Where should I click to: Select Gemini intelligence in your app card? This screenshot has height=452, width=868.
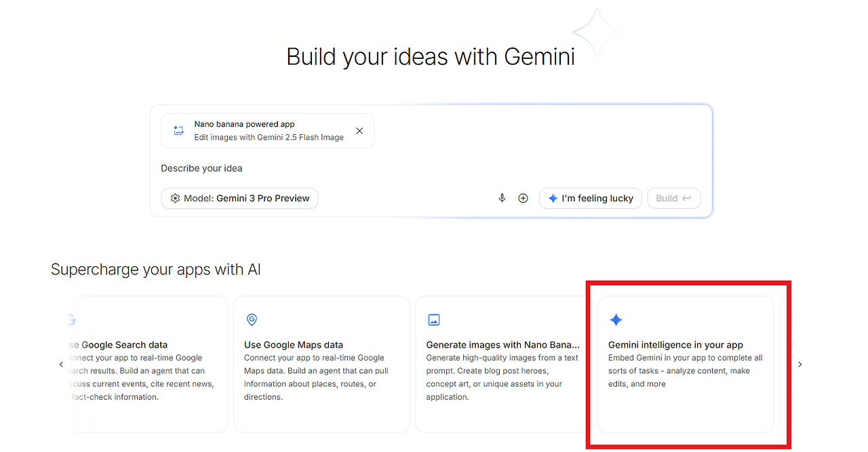pyautogui.click(x=686, y=364)
